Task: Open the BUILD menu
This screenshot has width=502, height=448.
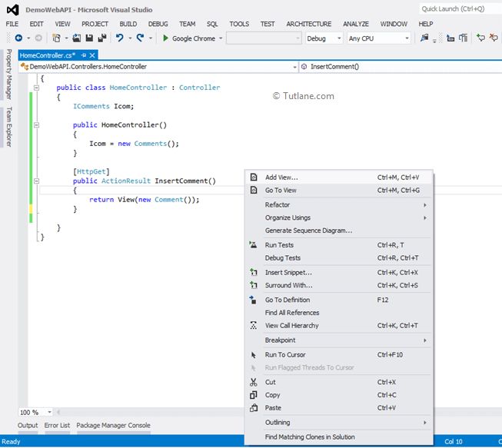Action: click(x=128, y=24)
